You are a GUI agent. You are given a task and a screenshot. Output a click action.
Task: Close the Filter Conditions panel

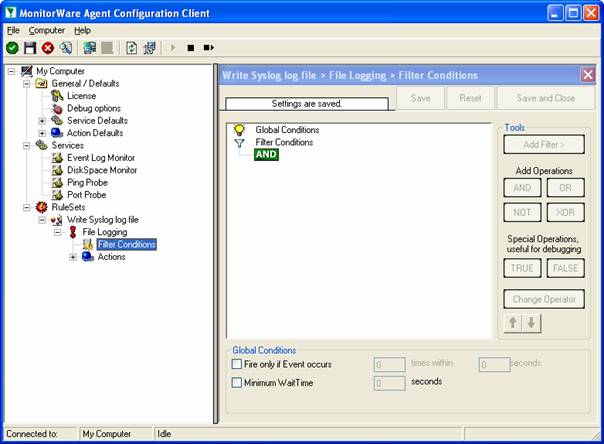[x=588, y=75]
